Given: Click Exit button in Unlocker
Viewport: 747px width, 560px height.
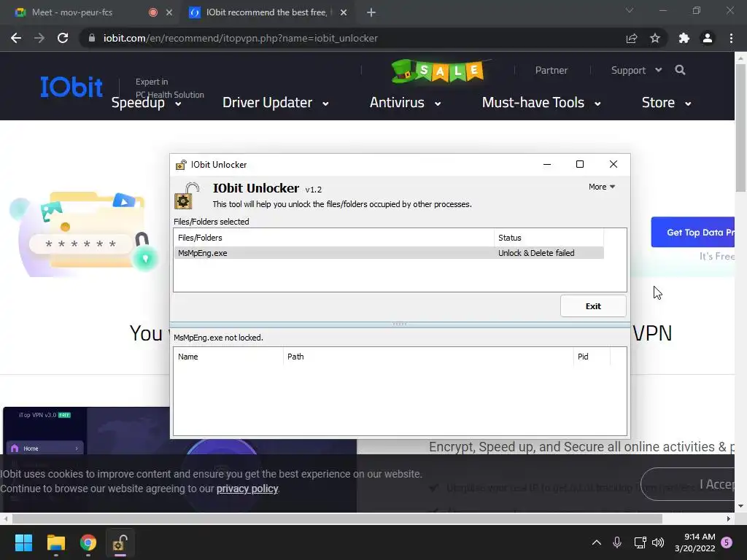Looking at the screenshot, I should coord(593,306).
